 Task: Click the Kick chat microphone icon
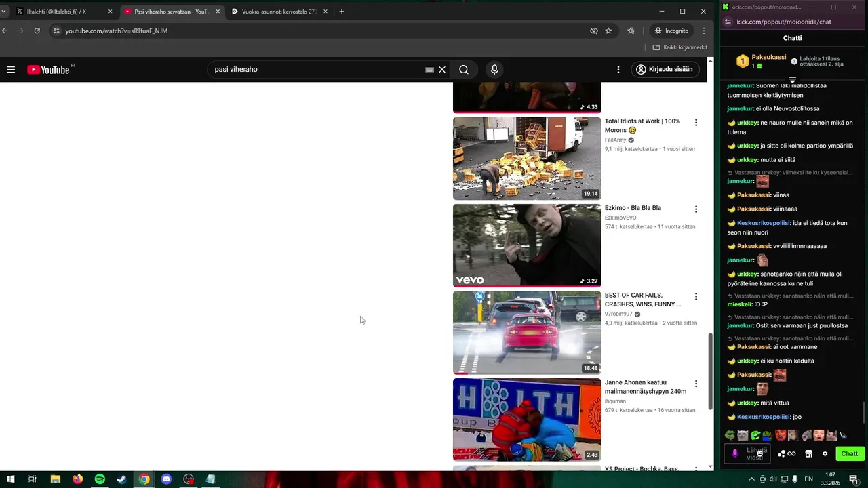click(x=734, y=453)
